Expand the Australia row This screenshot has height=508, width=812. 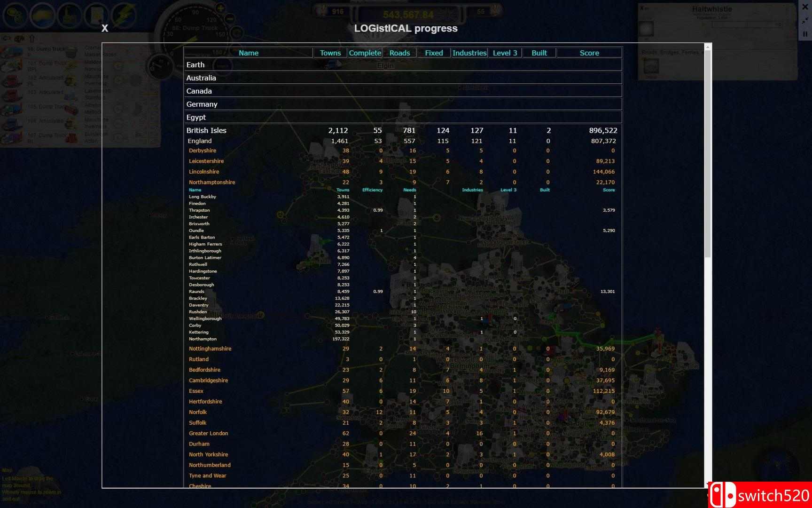point(201,78)
